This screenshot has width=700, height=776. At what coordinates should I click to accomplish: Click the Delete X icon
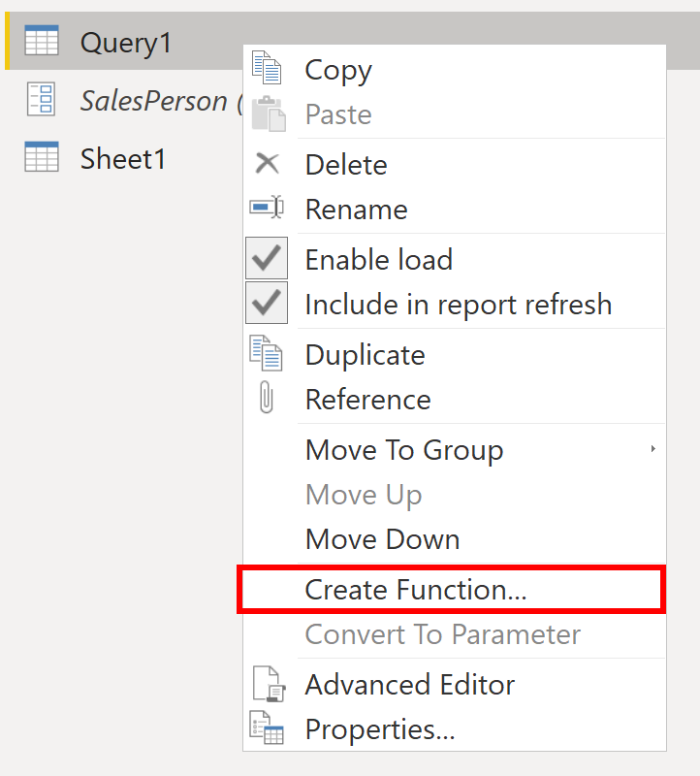[269, 164]
